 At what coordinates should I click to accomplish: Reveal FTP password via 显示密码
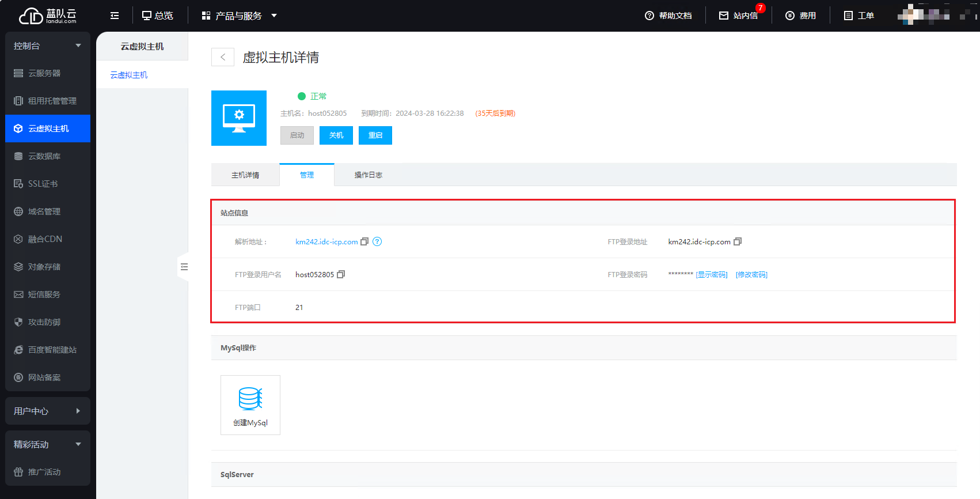click(x=712, y=275)
